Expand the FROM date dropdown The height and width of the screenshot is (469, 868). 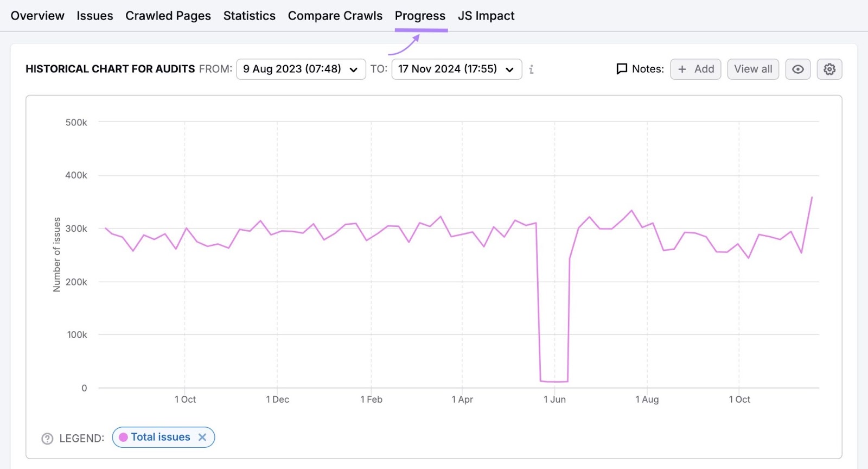[x=301, y=69]
